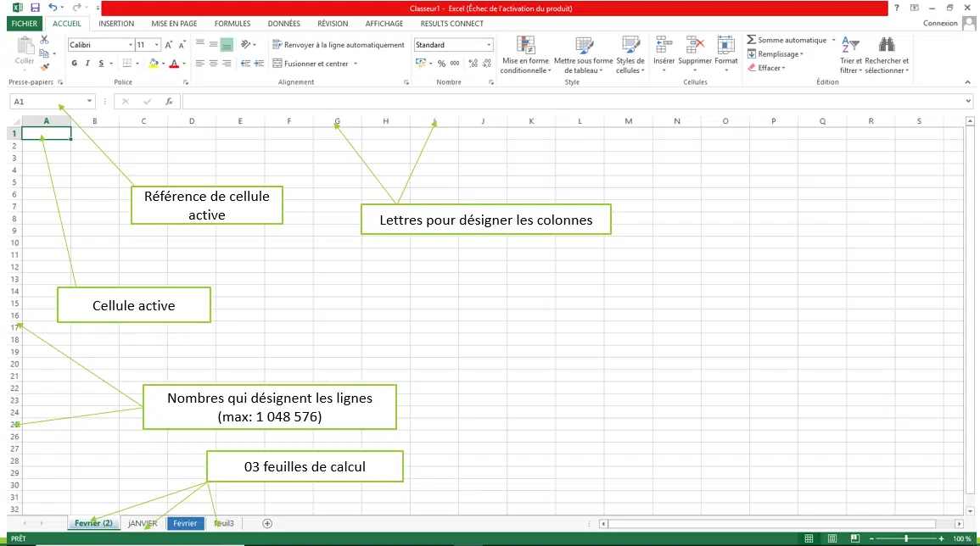Switch to Page Layout view in status bar
980x546 pixels.
coord(832,538)
